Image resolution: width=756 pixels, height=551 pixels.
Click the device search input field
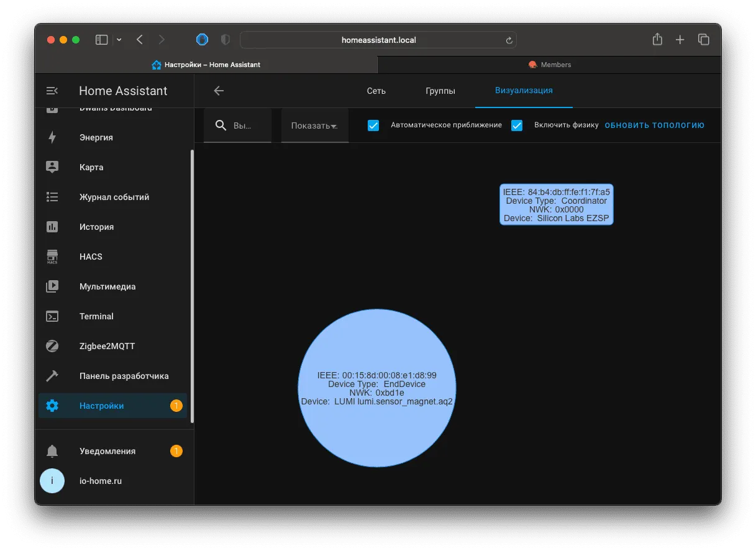click(238, 125)
